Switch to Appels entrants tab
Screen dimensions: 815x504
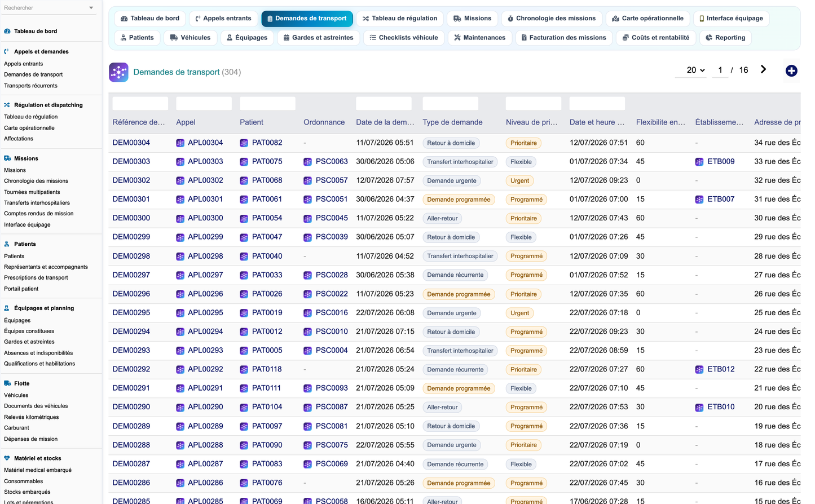click(223, 19)
